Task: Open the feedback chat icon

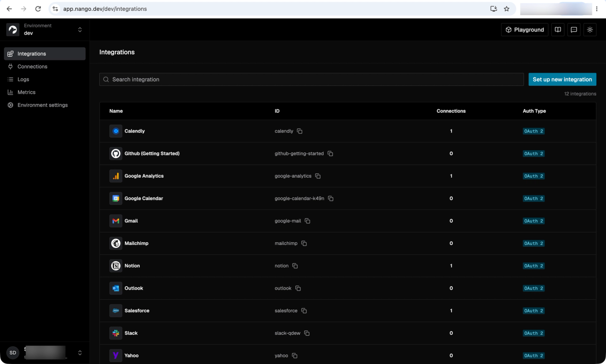Action: (x=574, y=30)
